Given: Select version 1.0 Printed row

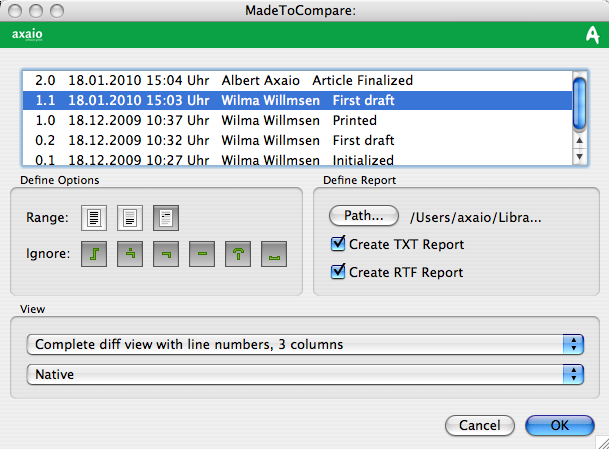Looking at the screenshot, I should [298, 120].
